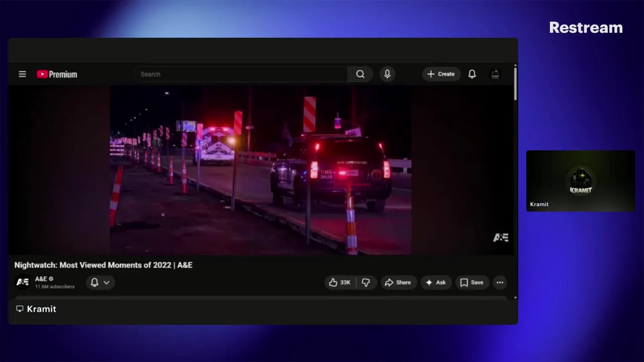Viewport: 644px width, 362px height.
Task: Open the A&E channel name link
Action: point(41,279)
